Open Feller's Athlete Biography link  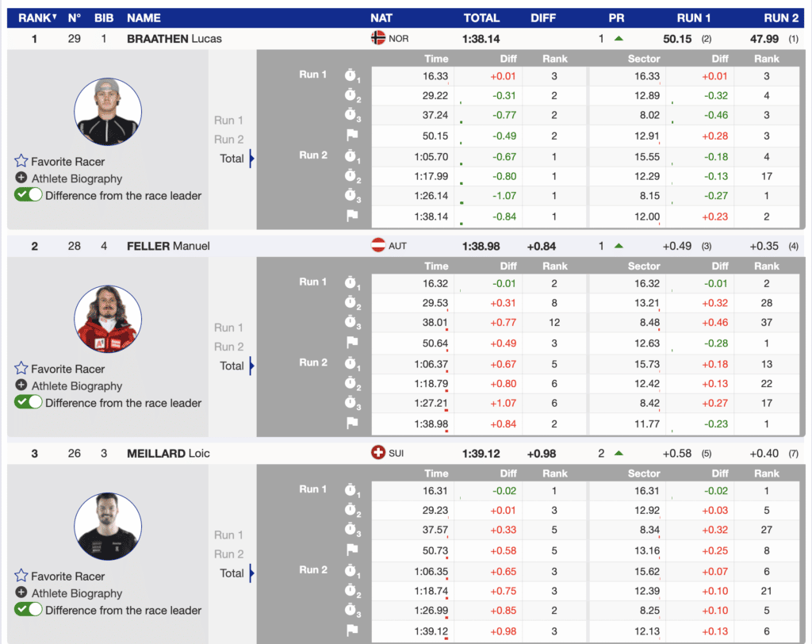tap(76, 386)
